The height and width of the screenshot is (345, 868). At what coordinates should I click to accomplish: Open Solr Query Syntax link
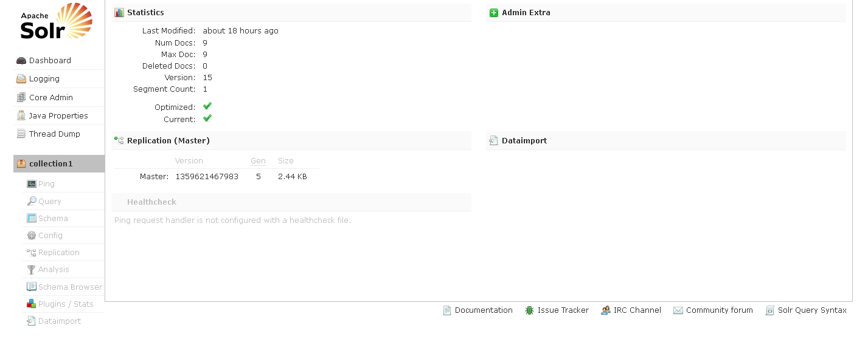(x=811, y=310)
